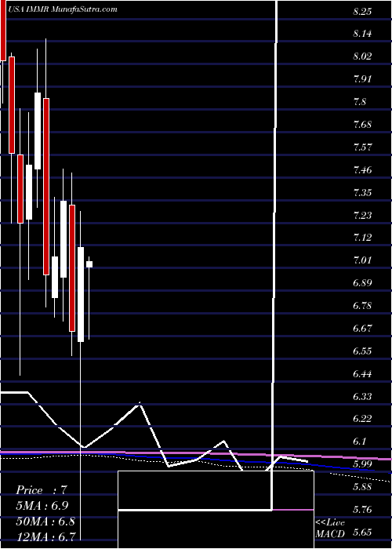Viewport: 392px width, 549px height.
Task: Click the 6.22 price axis label
Action: pos(362,419)
